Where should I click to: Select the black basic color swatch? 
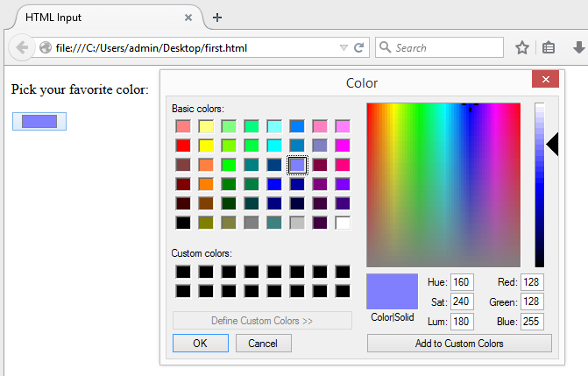[x=183, y=223]
